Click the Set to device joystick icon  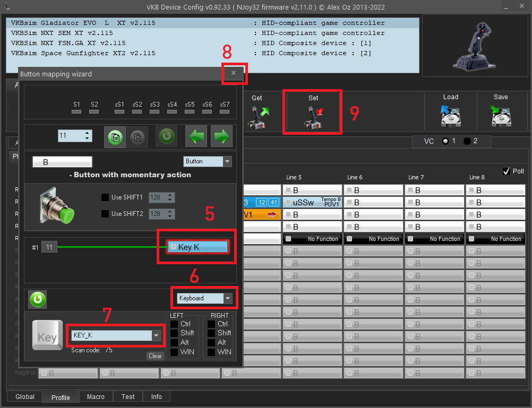[x=313, y=117]
